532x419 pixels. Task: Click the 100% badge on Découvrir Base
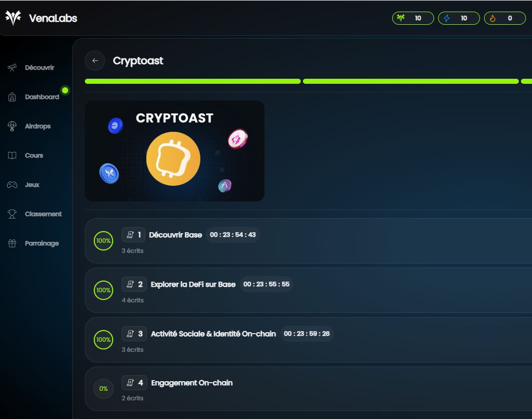click(103, 241)
